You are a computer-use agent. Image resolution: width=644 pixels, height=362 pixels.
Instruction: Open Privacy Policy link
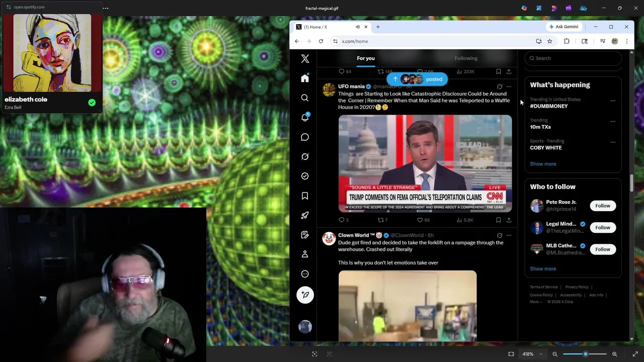pyautogui.click(x=577, y=287)
